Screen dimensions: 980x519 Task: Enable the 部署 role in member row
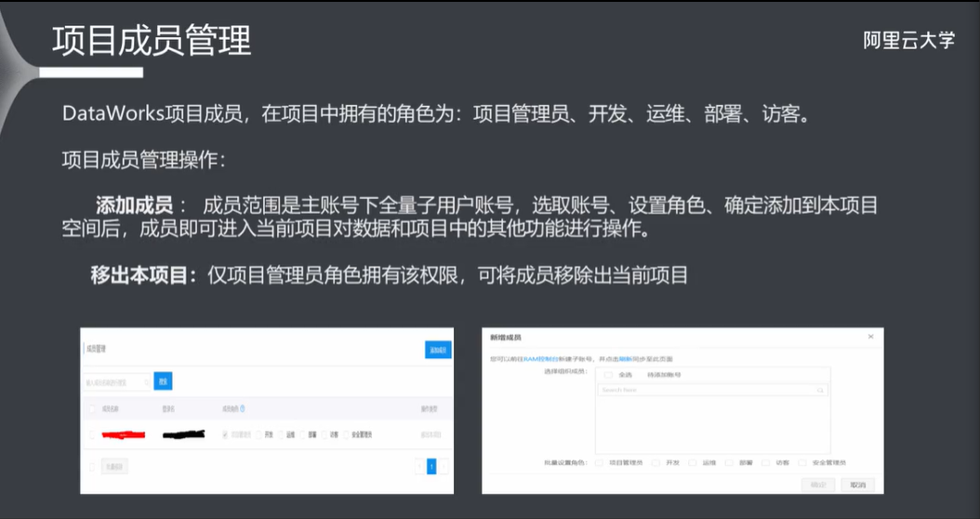[x=302, y=434]
